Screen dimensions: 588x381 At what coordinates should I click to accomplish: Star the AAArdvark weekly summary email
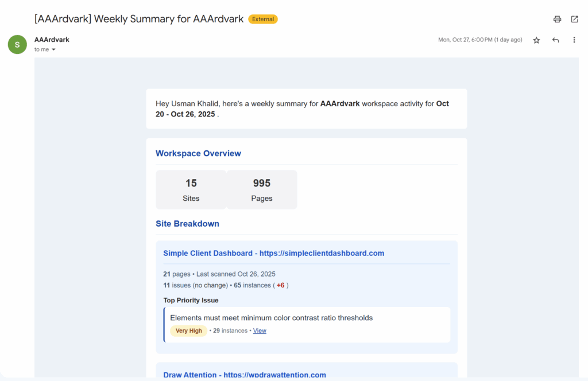pyautogui.click(x=536, y=40)
